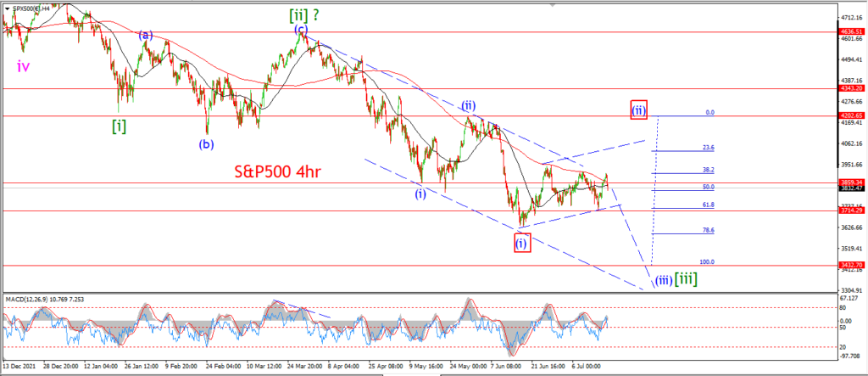Select the unboxed blue (i) wave label
The height and width of the screenshot is (376, 868).
[x=421, y=194]
